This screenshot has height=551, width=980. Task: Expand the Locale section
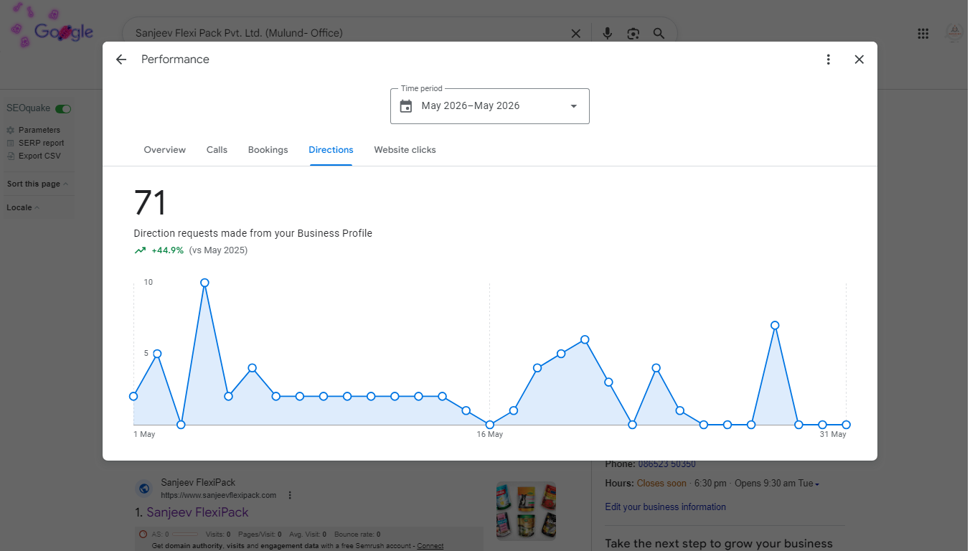(23, 208)
